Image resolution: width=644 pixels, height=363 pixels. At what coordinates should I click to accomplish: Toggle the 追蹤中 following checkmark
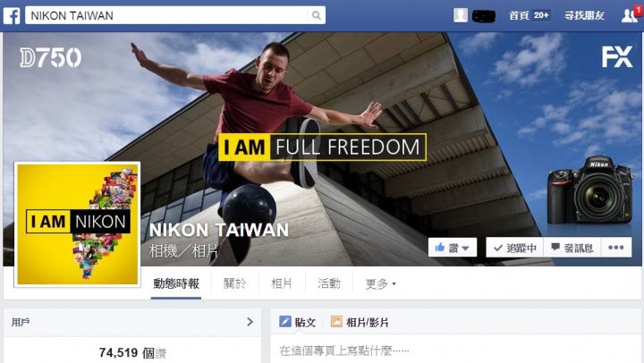pyautogui.click(x=498, y=248)
